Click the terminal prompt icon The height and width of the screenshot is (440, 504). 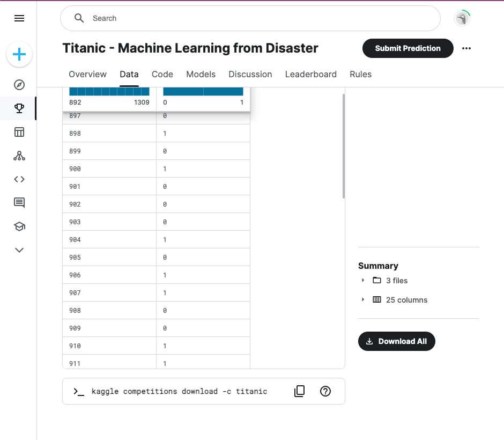point(79,391)
